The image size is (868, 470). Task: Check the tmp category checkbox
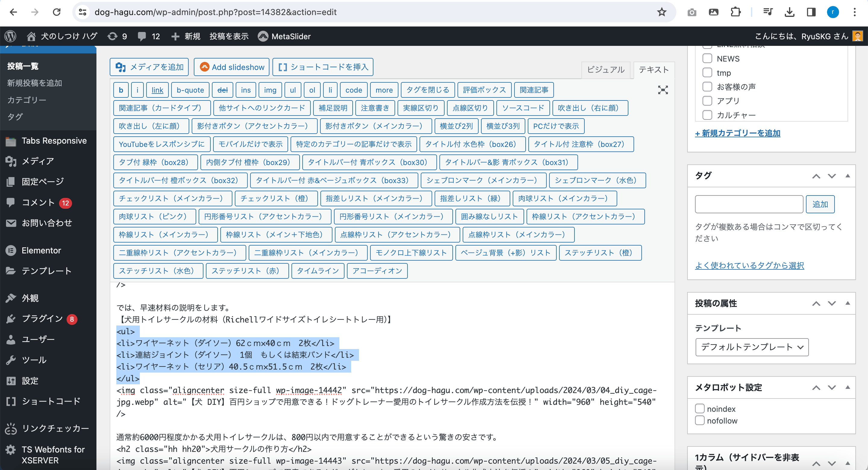pos(707,72)
